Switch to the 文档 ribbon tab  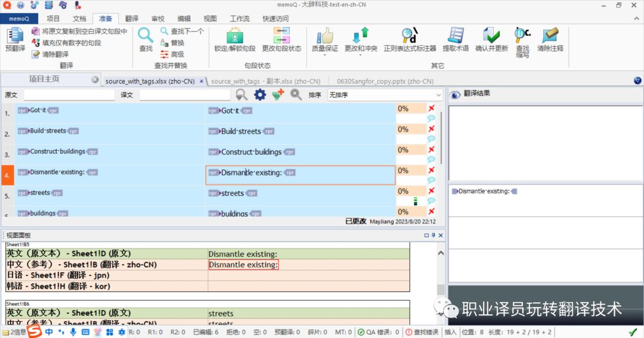tap(79, 19)
